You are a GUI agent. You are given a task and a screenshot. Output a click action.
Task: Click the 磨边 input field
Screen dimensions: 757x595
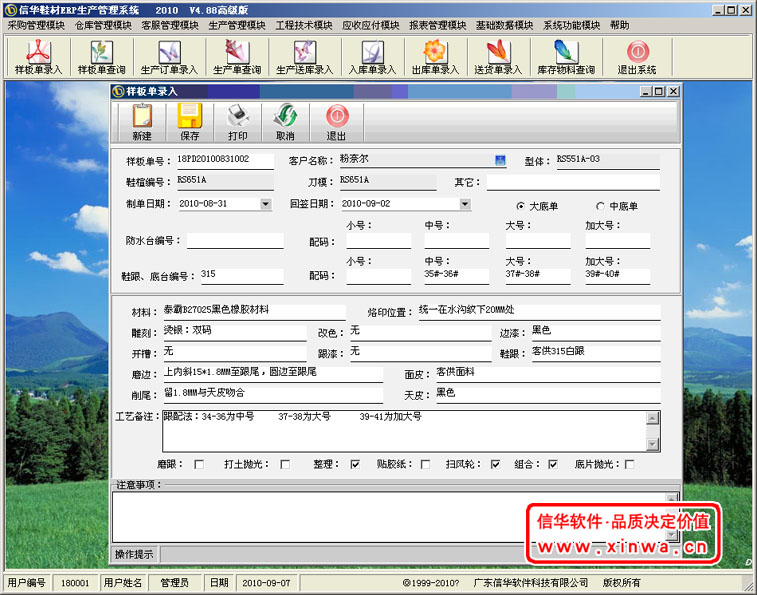[x=273, y=374]
